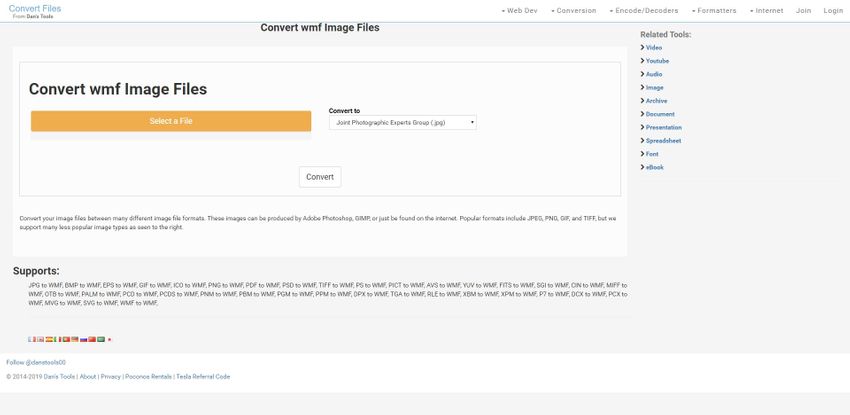
Task: Switch language using the Russian flag
Action: [x=83, y=340]
